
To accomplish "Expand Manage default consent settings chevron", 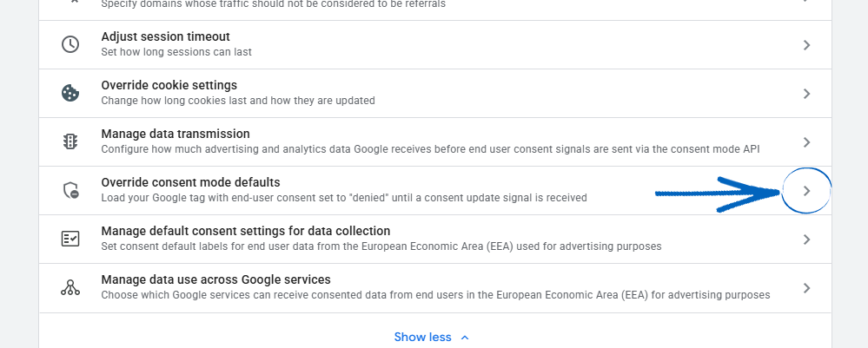I will pos(806,240).
